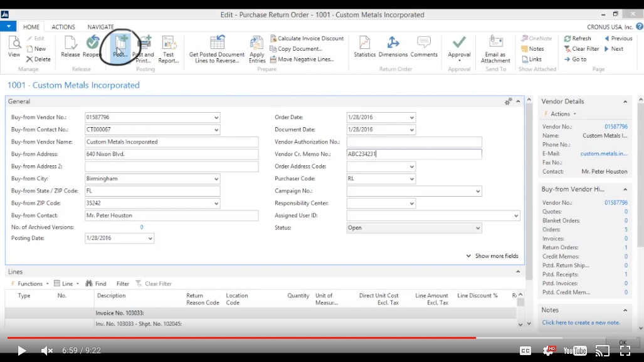Seek in the video progress bar
The image size is (644, 362).
coord(322,338)
